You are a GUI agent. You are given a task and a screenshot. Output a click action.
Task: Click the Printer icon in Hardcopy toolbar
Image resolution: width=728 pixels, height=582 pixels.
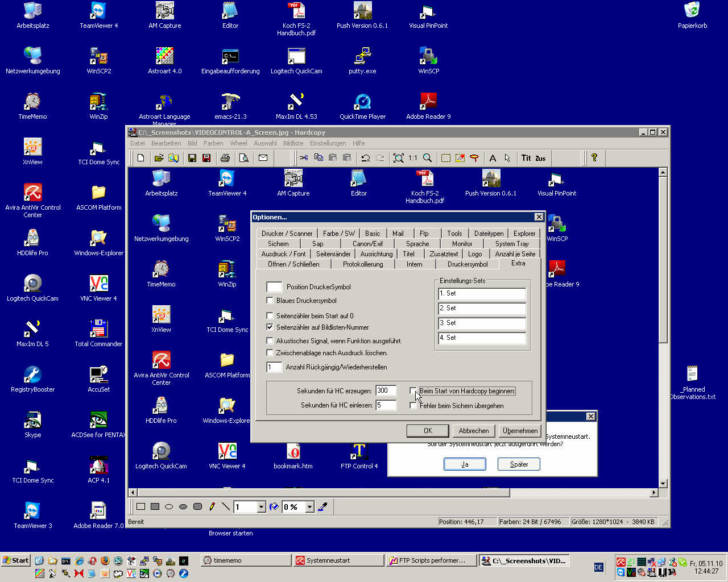click(225, 158)
